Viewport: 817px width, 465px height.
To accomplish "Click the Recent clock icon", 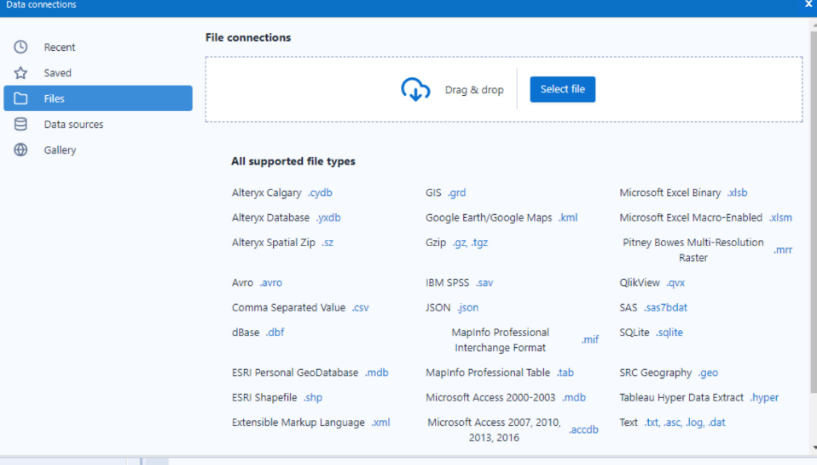I will click(x=20, y=47).
